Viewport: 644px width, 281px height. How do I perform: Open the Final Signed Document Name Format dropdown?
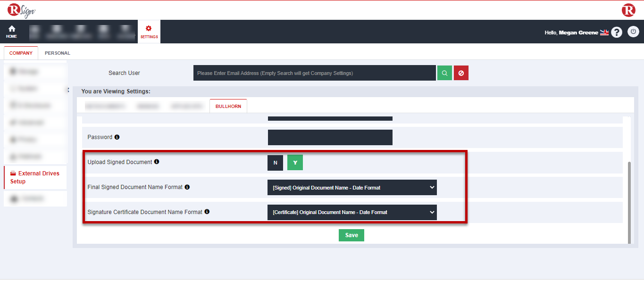pyautogui.click(x=351, y=187)
